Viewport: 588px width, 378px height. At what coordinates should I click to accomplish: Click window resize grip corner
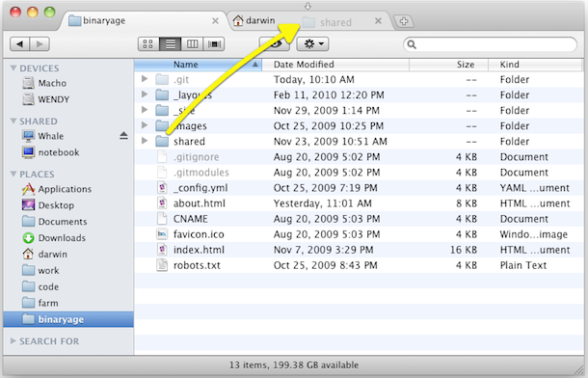point(579,369)
